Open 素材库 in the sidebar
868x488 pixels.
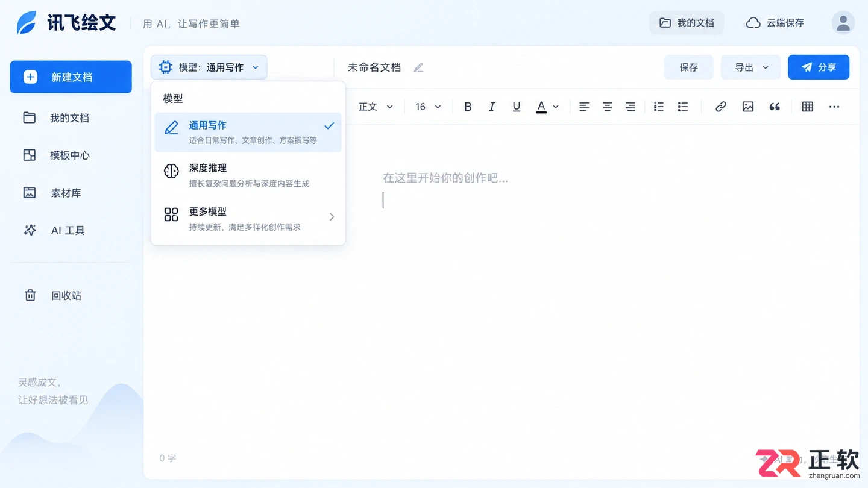click(x=71, y=193)
